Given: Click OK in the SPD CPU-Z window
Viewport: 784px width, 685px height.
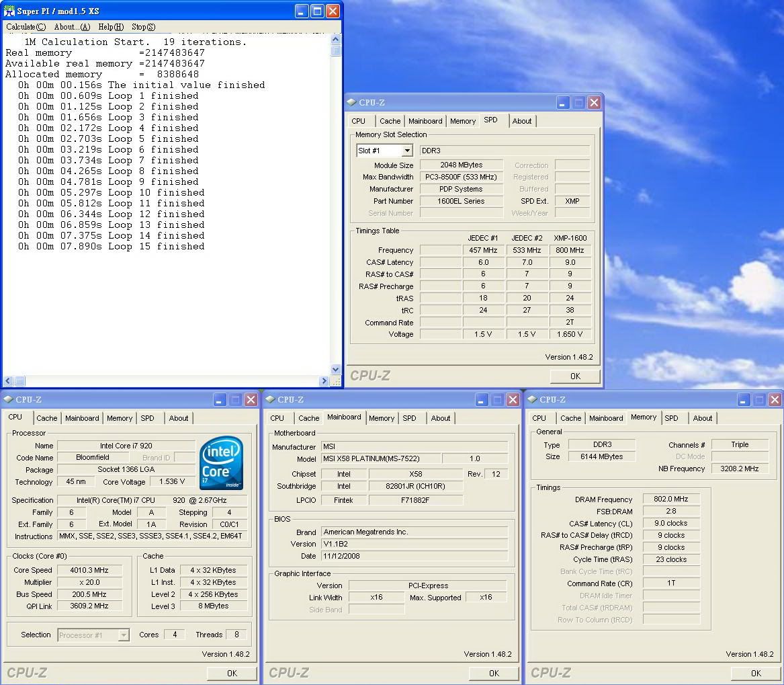Looking at the screenshot, I should tap(575, 376).
